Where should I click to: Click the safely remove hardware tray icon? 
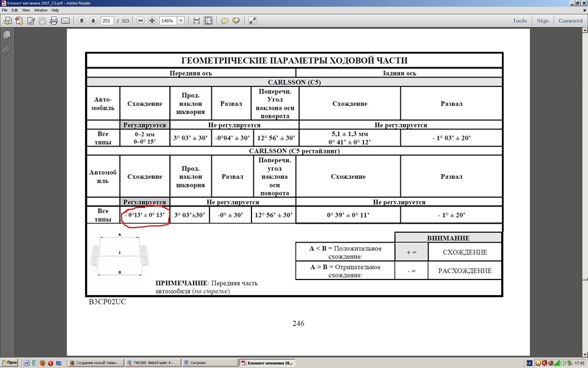pos(570,363)
